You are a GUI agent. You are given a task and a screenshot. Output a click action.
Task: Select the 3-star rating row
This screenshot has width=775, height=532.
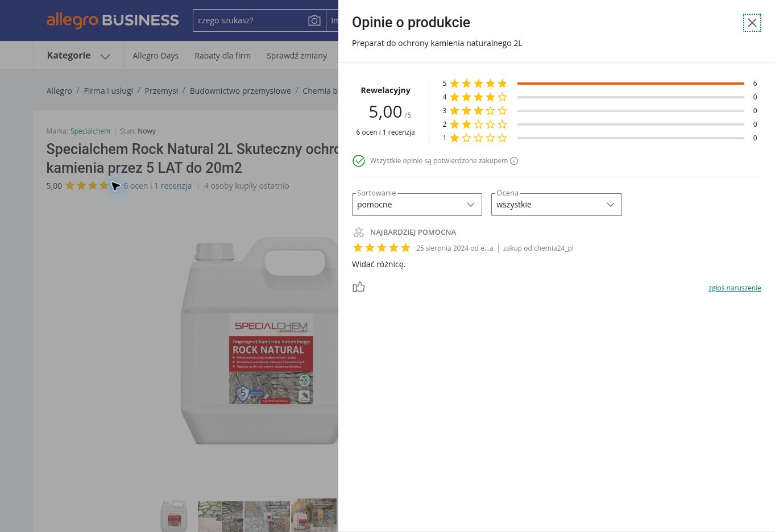coord(600,111)
